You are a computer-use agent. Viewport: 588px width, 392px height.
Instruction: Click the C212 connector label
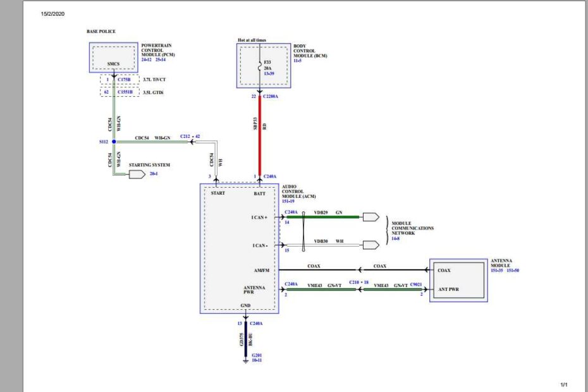185,136
